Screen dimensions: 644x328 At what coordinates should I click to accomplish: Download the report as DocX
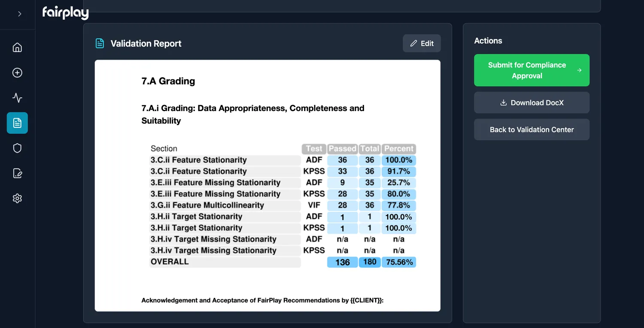click(x=532, y=103)
